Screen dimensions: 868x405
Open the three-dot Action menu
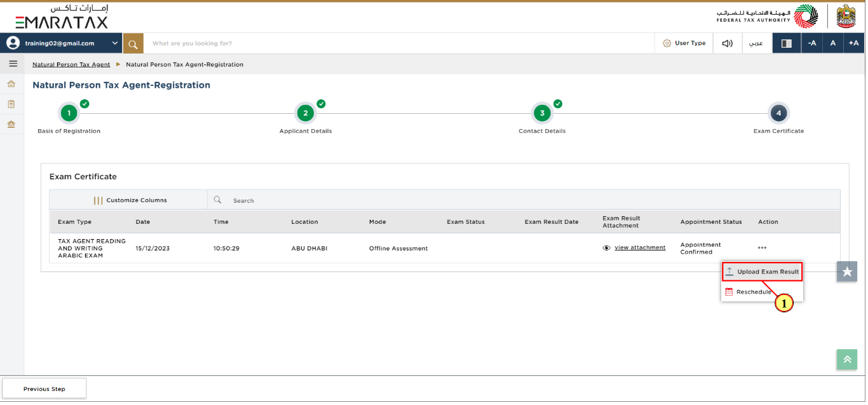pyautogui.click(x=762, y=247)
